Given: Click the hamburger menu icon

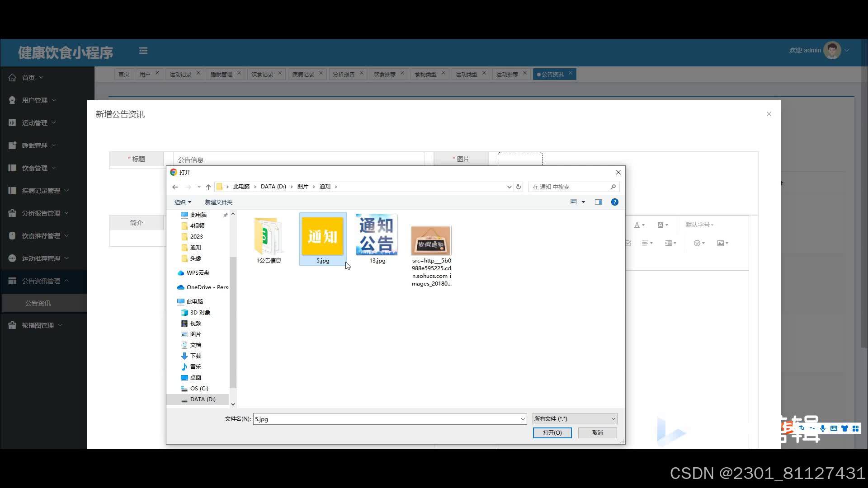Looking at the screenshot, I should point(143,51).
